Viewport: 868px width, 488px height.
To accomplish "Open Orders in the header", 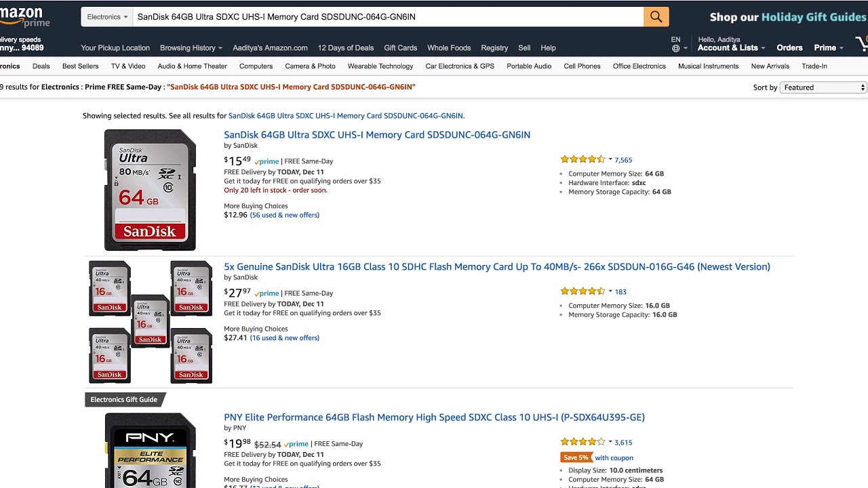I will (x=789, y=48).
